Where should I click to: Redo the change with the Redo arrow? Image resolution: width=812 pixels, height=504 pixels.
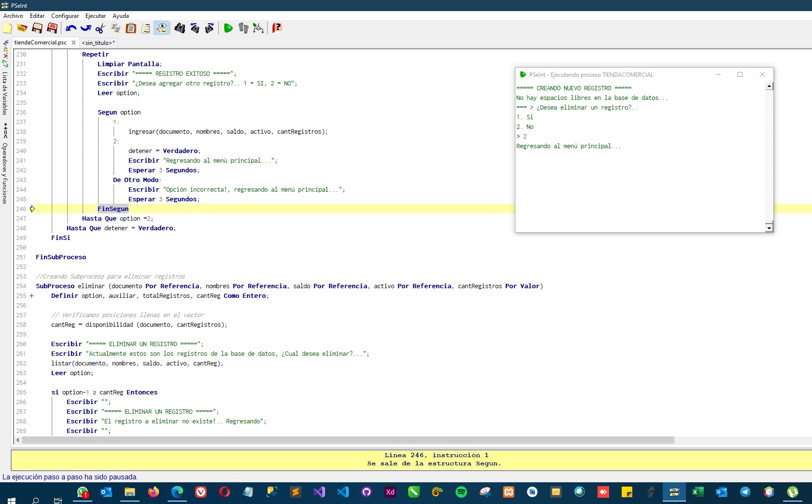(x=86, y=28)
